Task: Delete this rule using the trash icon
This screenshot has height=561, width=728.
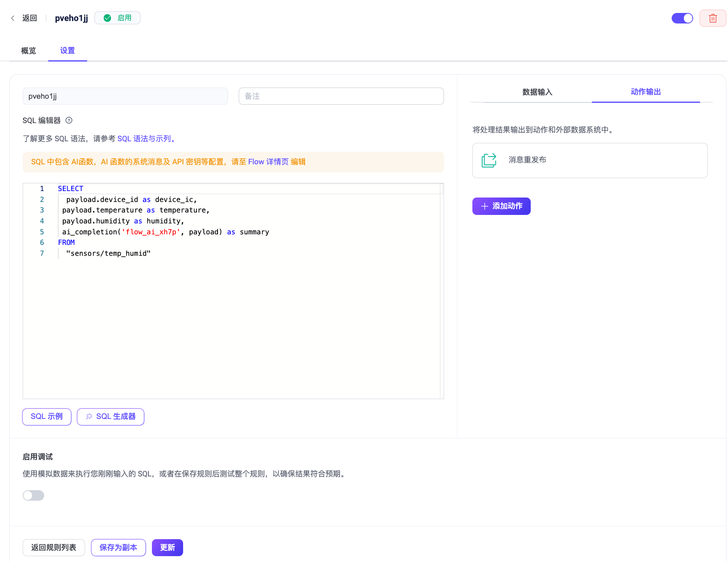Action: (x=713, y=18)
